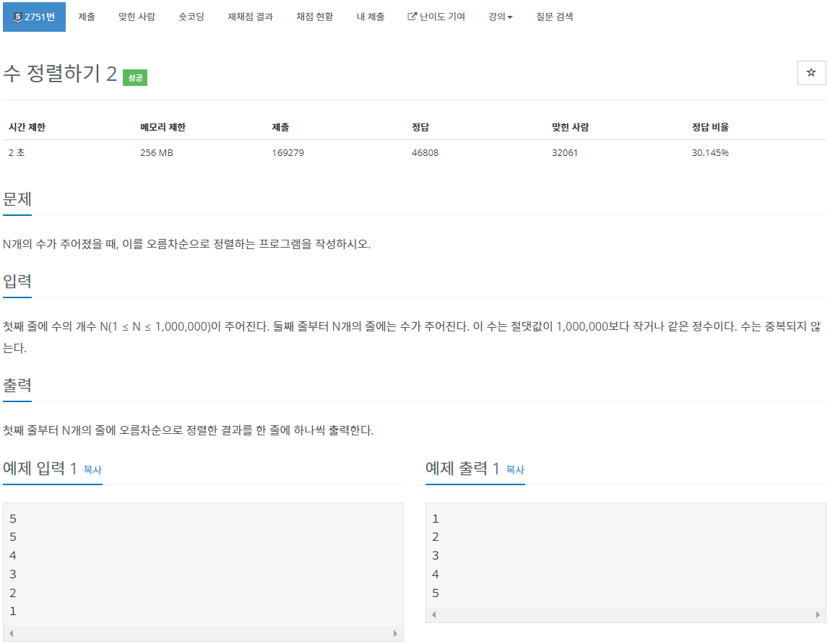830x644 pixels.
Task: Click the problem sentence starting N개의 수가
Action: 187,244
